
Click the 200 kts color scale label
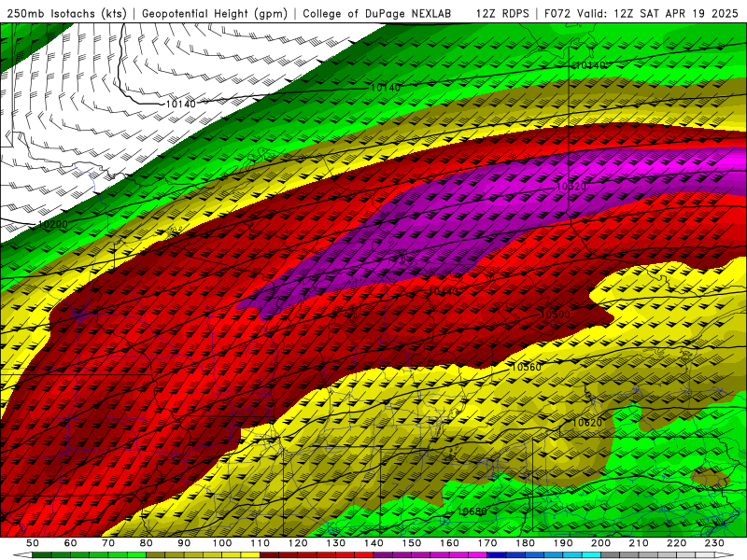click(601, 543)
